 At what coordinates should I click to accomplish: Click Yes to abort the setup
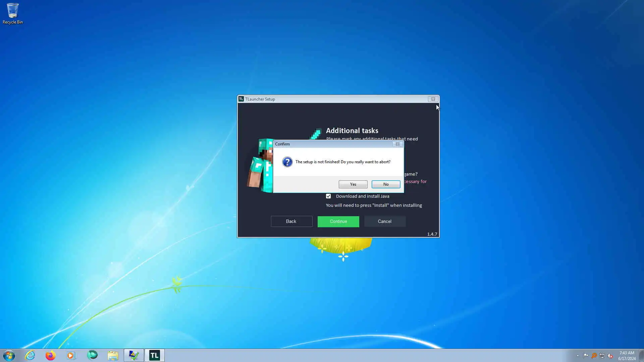coord(353,184)
